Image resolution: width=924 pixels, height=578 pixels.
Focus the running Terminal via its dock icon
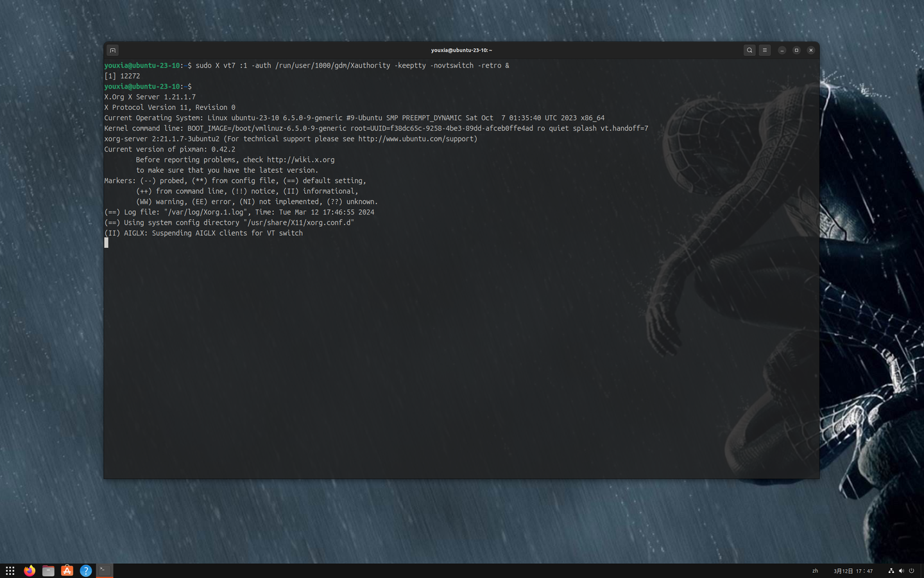click(x=103, y=570)
